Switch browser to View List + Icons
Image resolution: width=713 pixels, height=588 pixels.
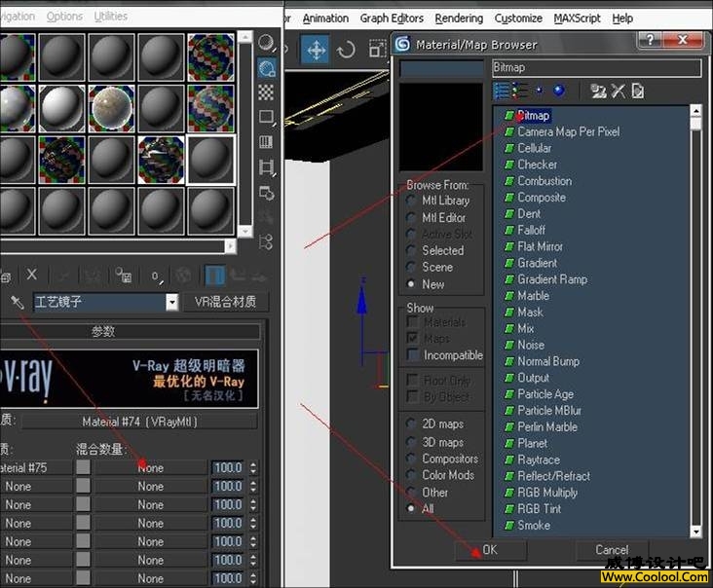pyautogui.click(x=520, y=92)
